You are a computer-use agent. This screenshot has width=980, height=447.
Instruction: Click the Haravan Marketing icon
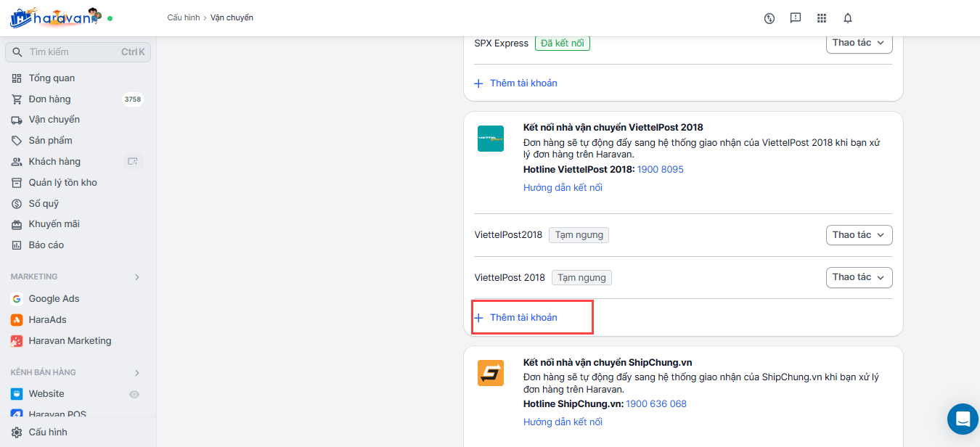coord(17,341)
